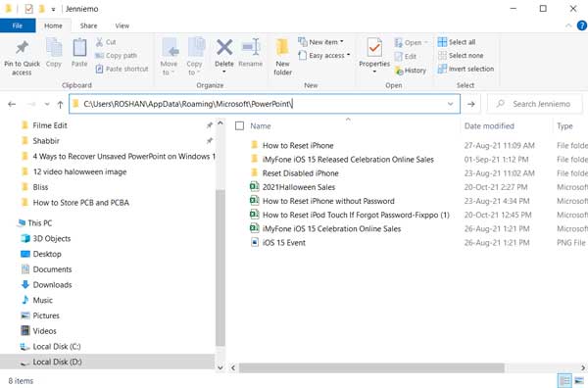Go up one folder level
This screenshot has height=388, width=588.
click(60, 104)
